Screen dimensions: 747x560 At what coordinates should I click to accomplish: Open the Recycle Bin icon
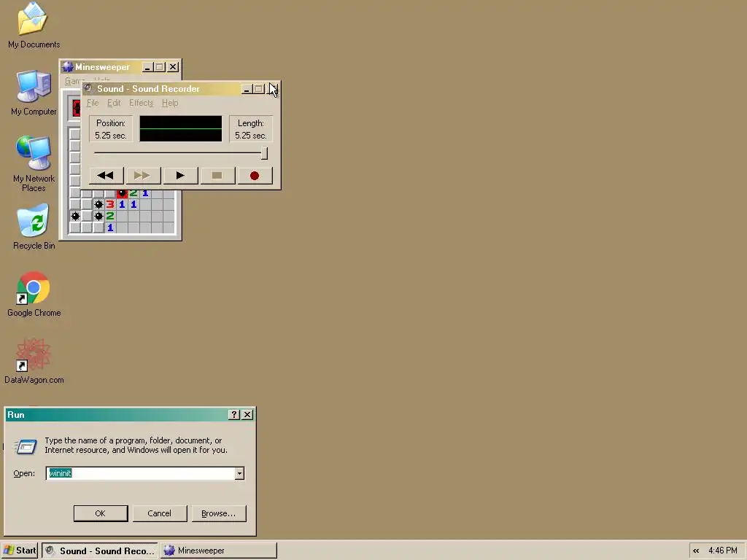tap(34, 227)
